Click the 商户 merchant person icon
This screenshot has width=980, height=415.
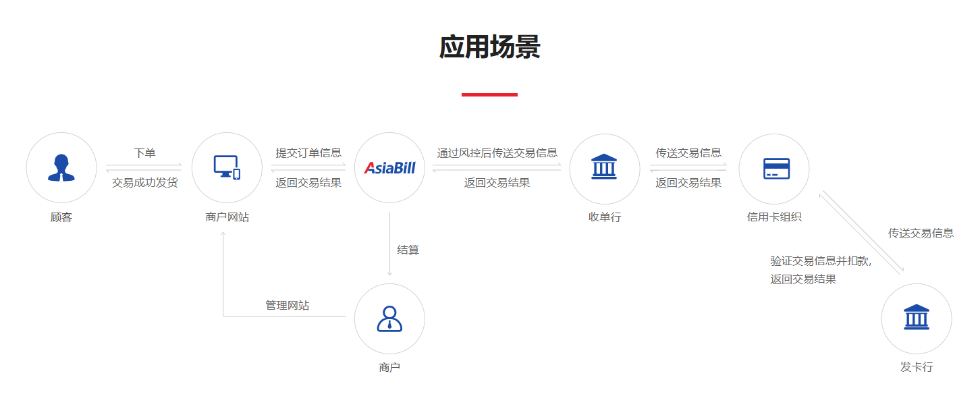point(390,319)
